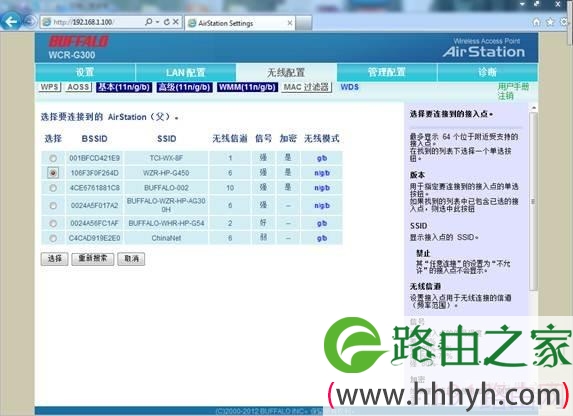
Task: Click SSID cell TCI-WX-8F
Action: tap(166, 158)
